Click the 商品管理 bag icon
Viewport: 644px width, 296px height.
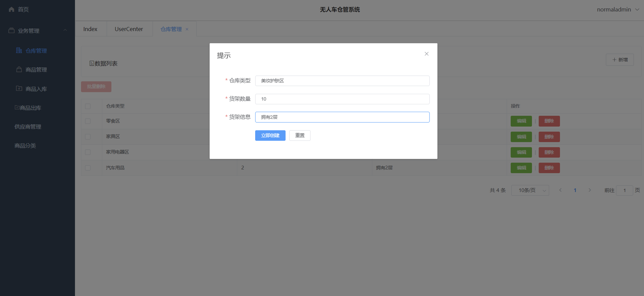(19, 69)
